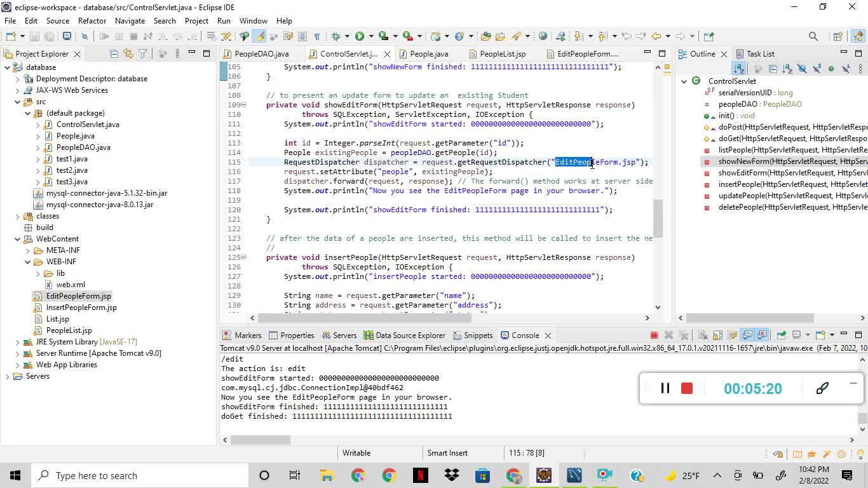
Task: Toggle Link with Editor in Project Explorer
Action: [128, 54]
